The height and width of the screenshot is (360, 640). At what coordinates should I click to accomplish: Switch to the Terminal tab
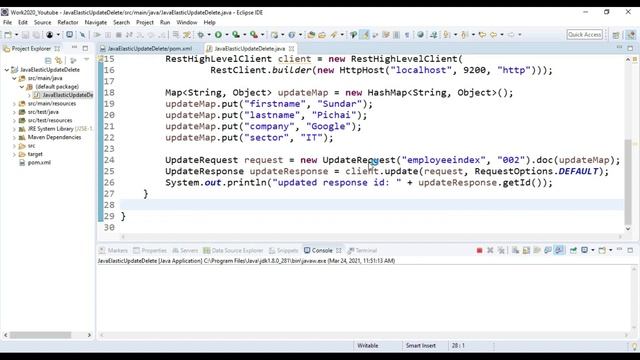(362, 250)
